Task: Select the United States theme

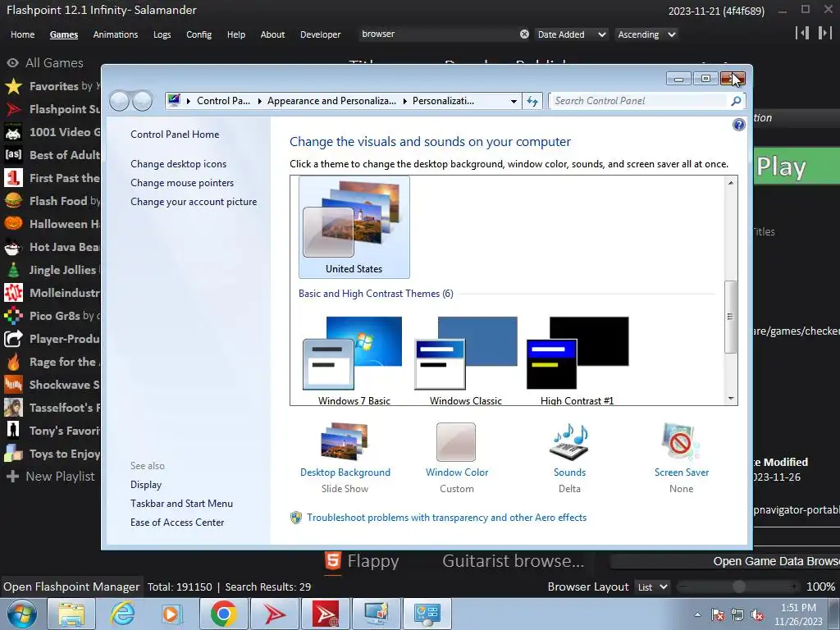Action: point(354,226)
